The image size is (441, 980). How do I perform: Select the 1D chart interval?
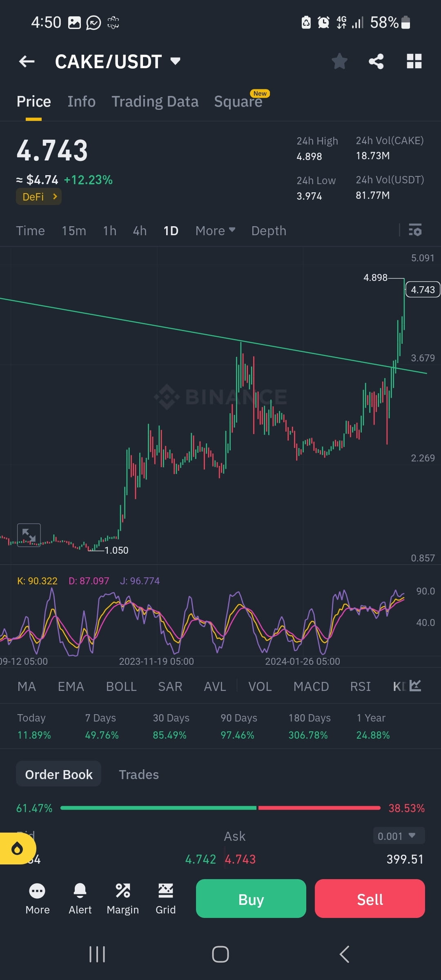[171, 231]
